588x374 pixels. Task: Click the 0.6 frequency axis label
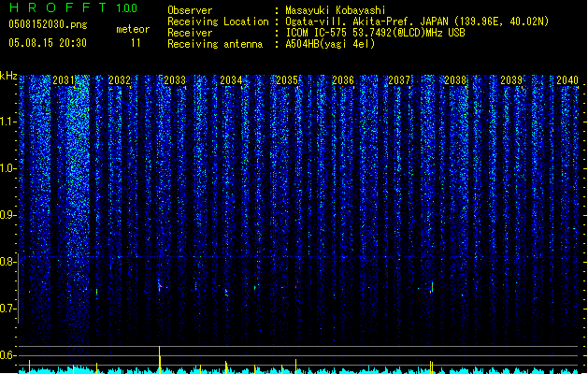[x=7, y=355]
